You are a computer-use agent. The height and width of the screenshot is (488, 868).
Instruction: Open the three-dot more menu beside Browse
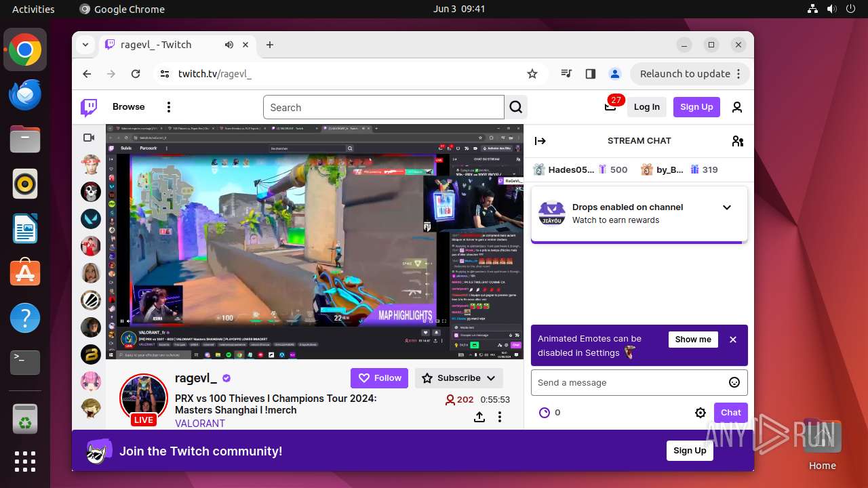tap(169, 107)
